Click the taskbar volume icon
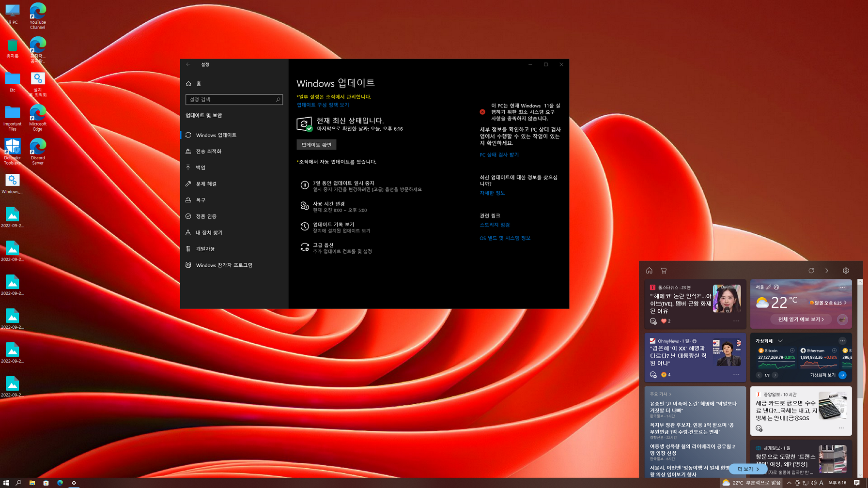The width and height of the screenshot is (868, 488). tap(813, 483)
